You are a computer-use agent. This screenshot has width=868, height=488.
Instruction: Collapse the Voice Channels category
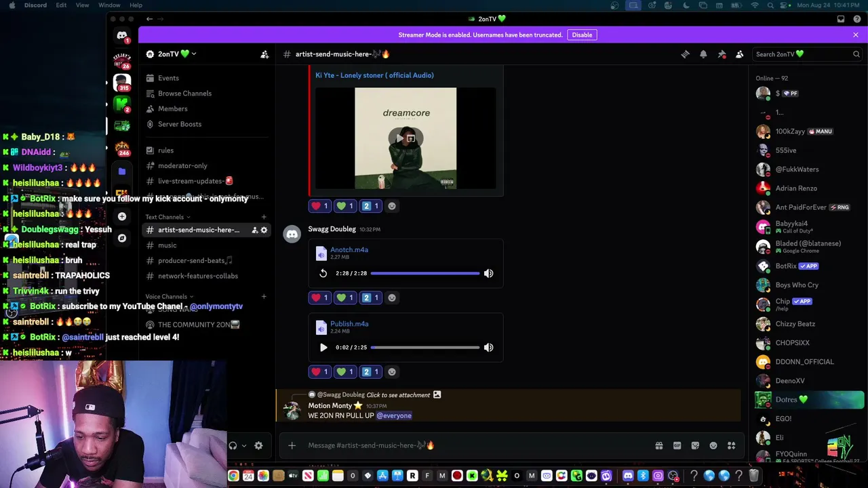click(x=169, y=296)
